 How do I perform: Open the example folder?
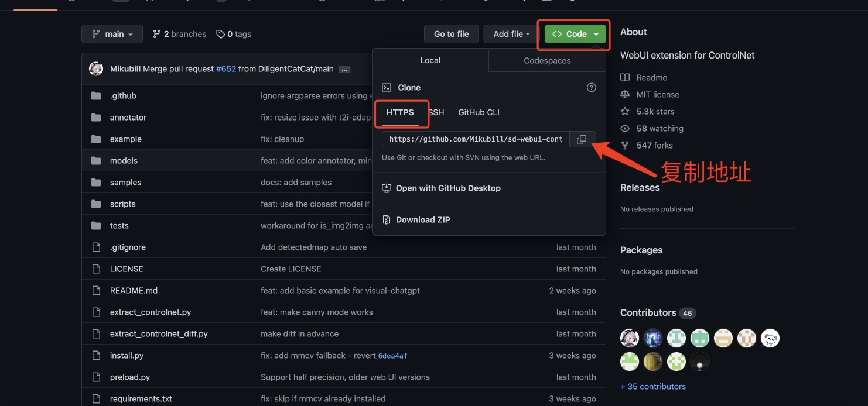click(126, 139)
